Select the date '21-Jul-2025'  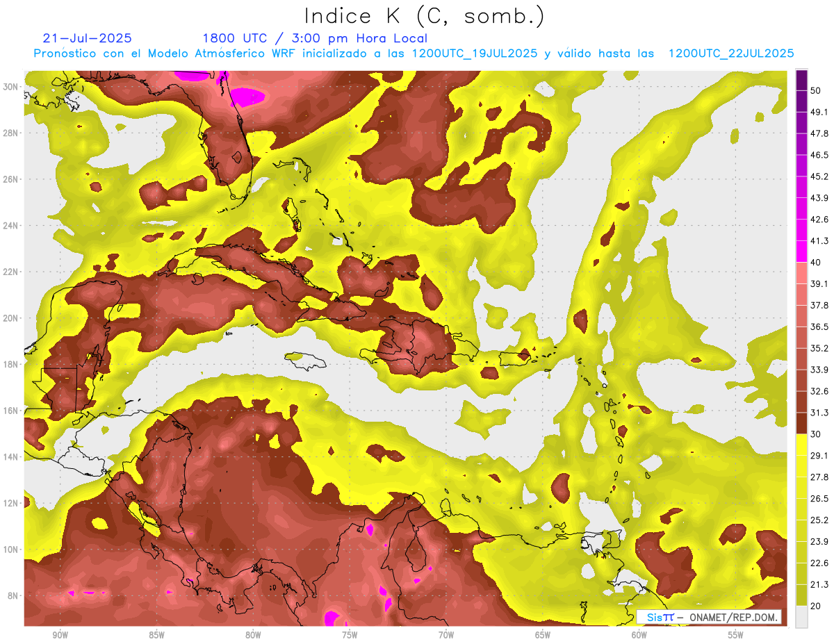click(87, 38)
